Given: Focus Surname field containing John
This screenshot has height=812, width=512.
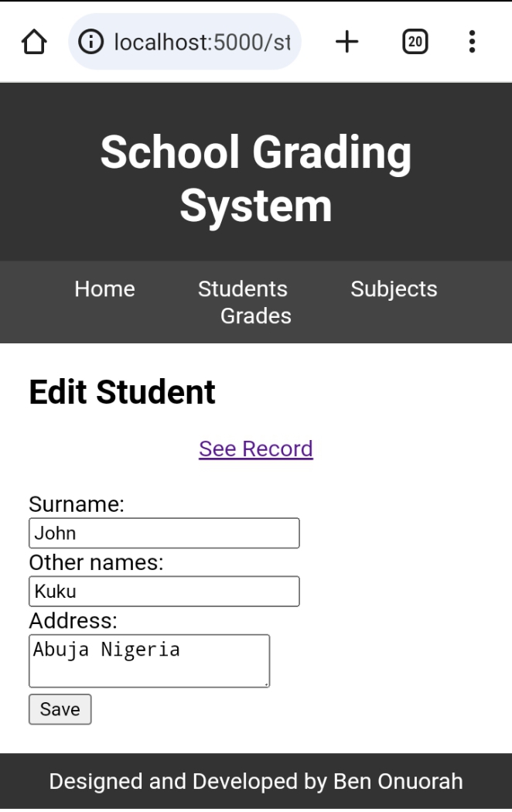Looking at the screenshot, I should 164,533.
